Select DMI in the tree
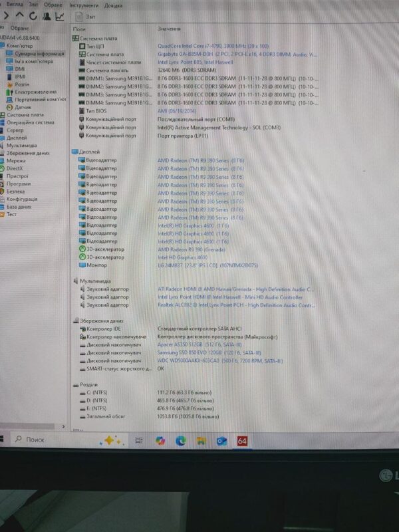This screenshot has height=532, width=399. coord(20,68)
